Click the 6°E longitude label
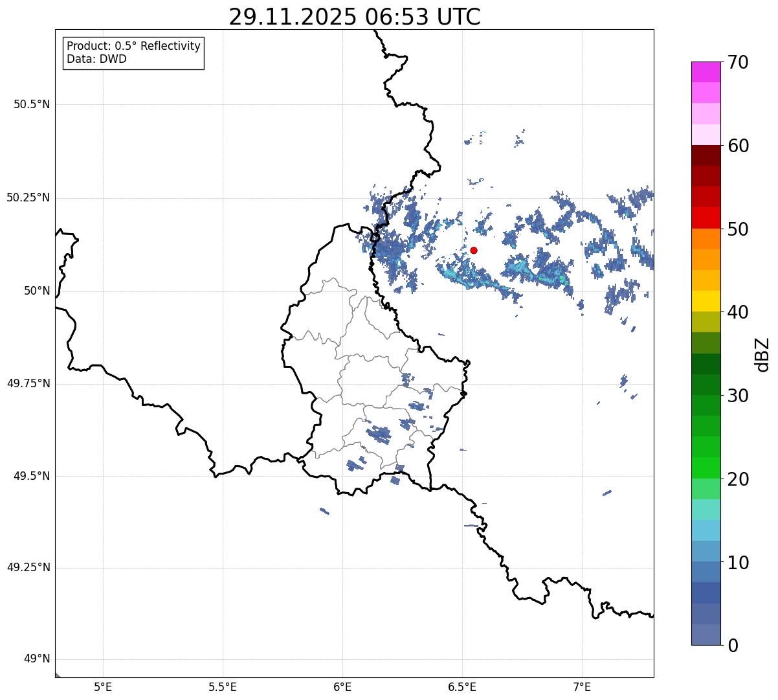The width and height of the screenshot is (778, 700). pyautogui.click(x=342, y=686)
